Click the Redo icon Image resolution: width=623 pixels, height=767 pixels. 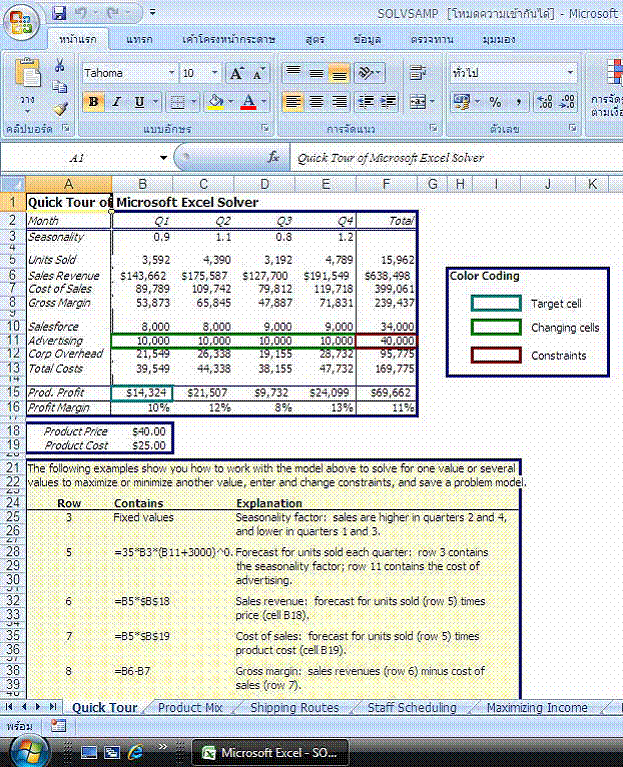(x=113, y=13)
